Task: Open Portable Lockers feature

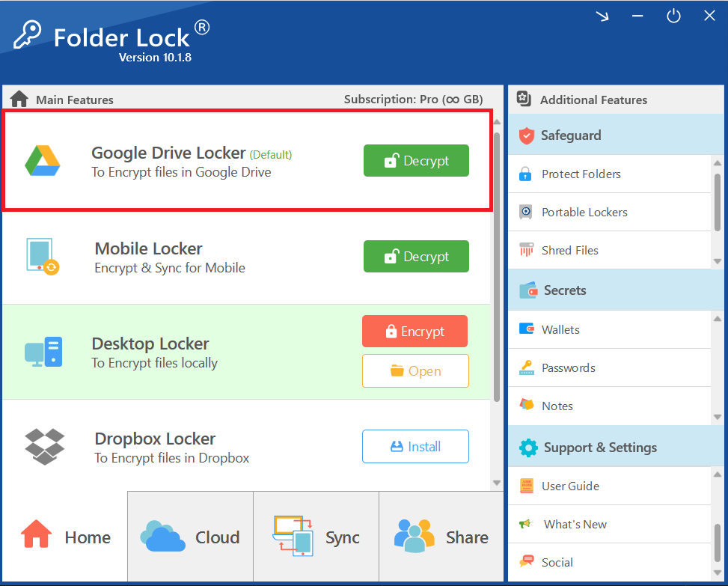Action: pos(610,212)
